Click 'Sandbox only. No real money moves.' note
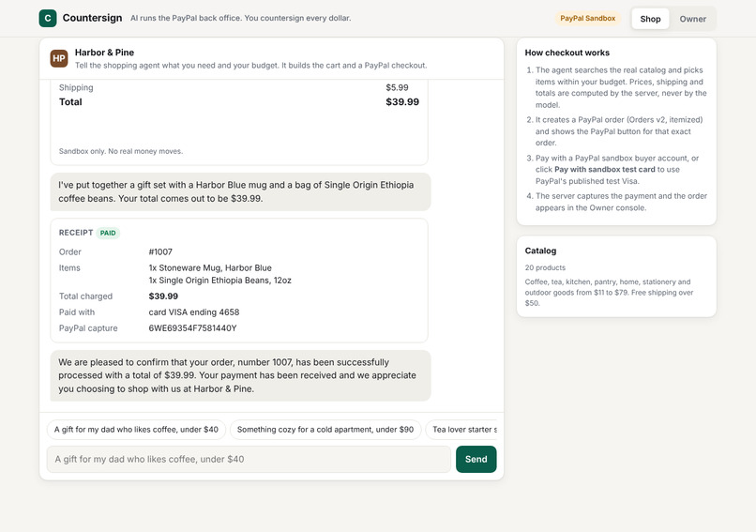756x532 pixels. tap(121, 151)
